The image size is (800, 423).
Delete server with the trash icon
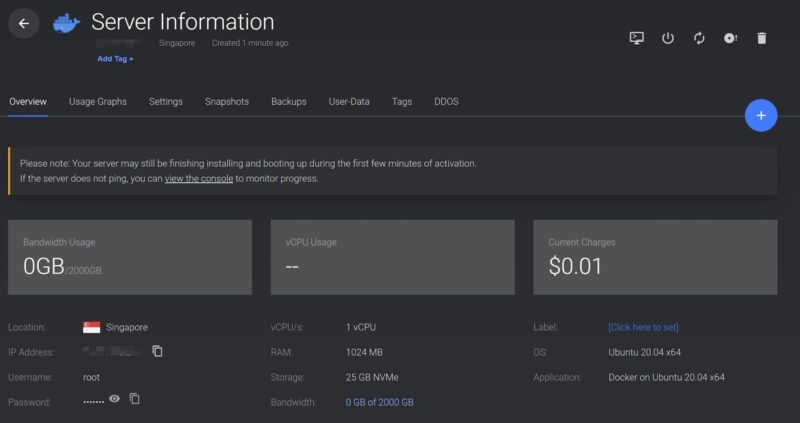[x=762, y=38]
